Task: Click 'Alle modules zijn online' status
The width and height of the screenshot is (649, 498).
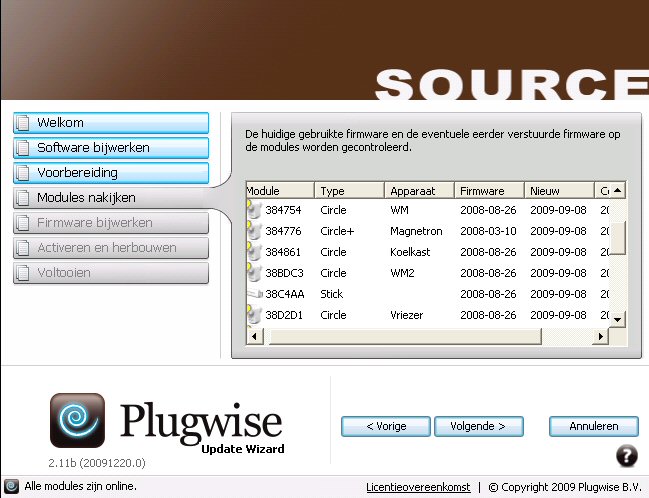Action: click(80, 486)
